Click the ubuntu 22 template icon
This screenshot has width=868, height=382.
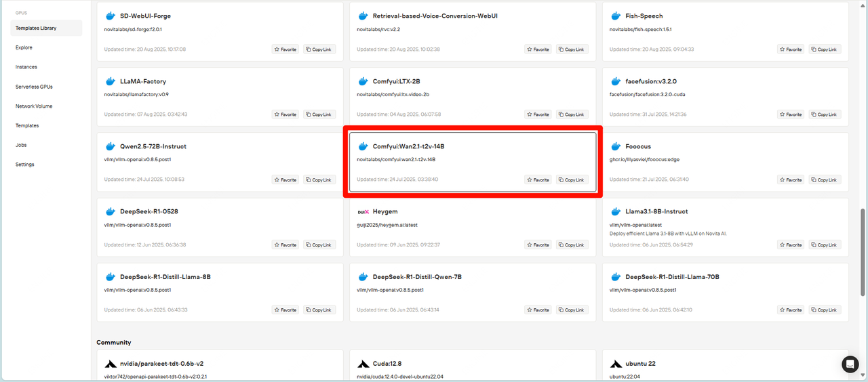616,364
